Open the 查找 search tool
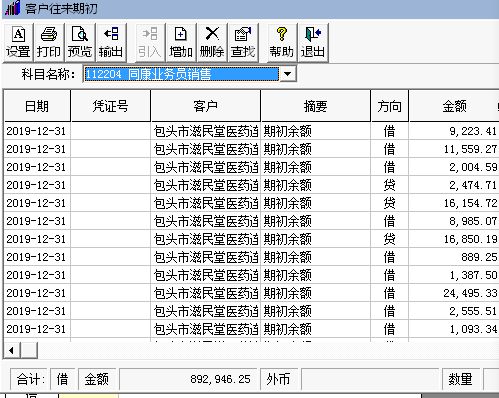 point(243,43)
